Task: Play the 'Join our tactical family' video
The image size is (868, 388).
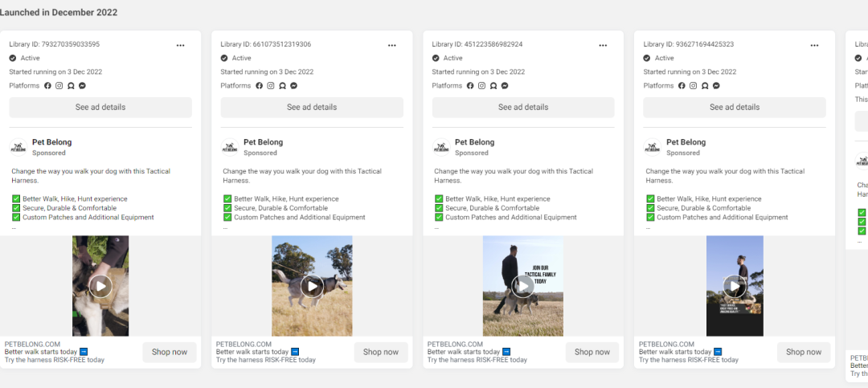Action: (x=523, y=286)
